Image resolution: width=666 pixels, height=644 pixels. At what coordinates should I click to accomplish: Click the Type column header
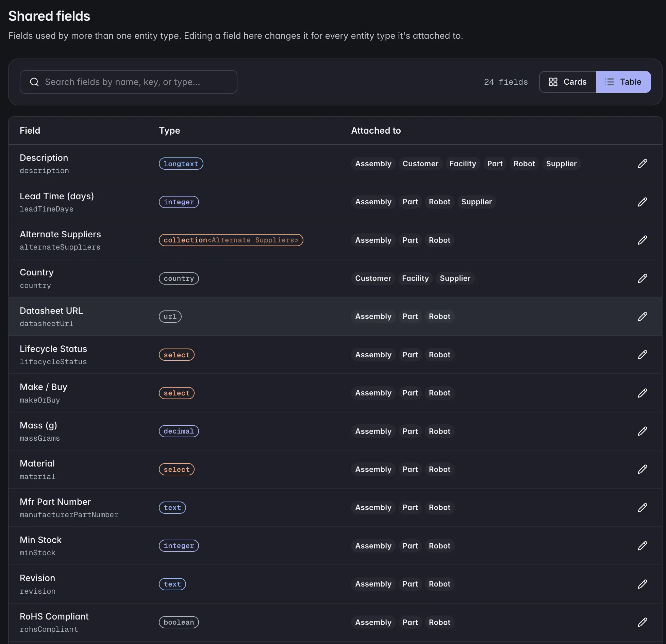pos(169,131)
